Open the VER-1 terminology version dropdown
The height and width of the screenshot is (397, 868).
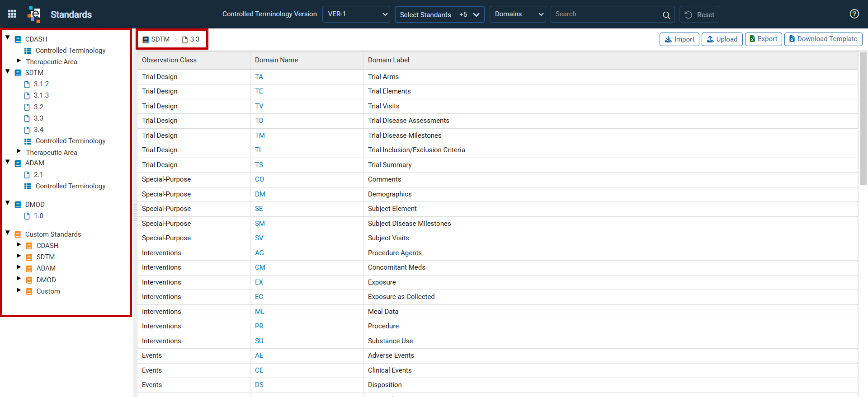coord(356,14)
